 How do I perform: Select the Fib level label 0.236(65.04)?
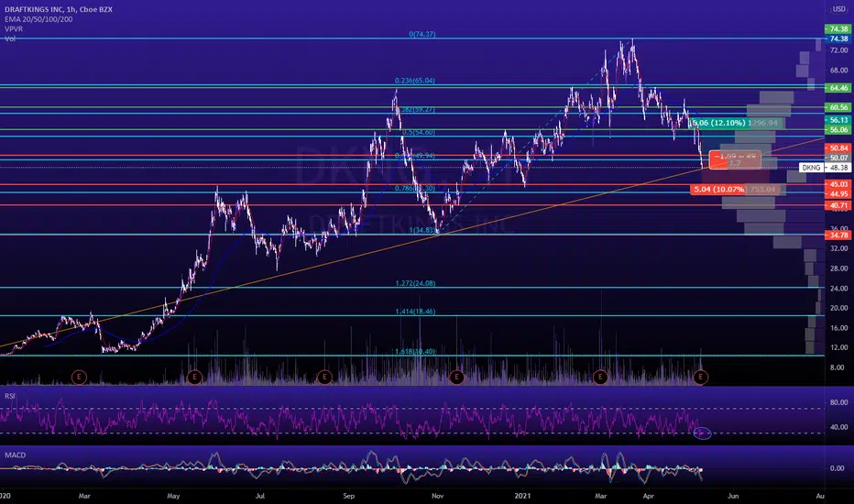(x=415, y=81)
